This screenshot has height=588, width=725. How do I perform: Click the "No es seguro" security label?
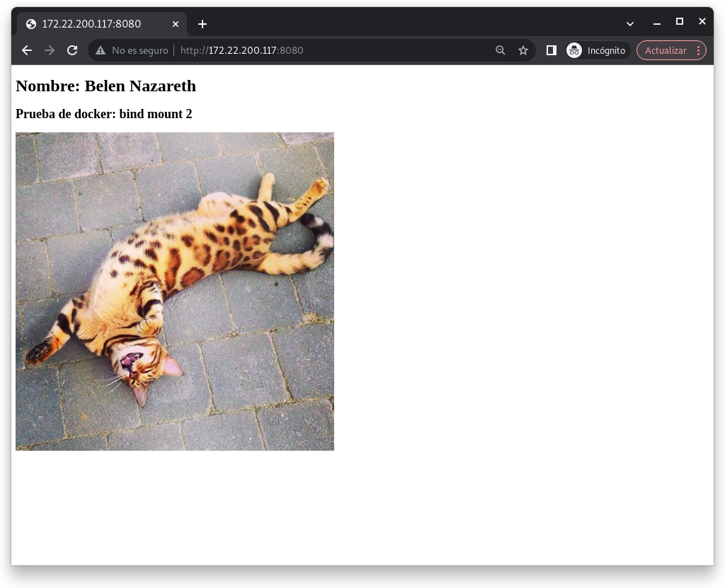140,50
